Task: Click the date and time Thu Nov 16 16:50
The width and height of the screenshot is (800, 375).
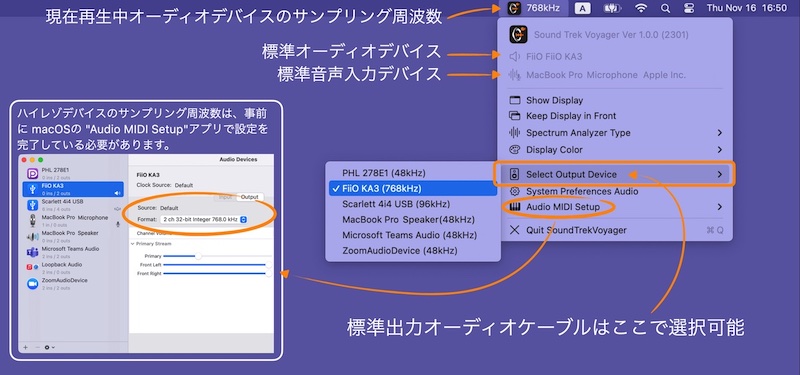Action: coord(746,8)
